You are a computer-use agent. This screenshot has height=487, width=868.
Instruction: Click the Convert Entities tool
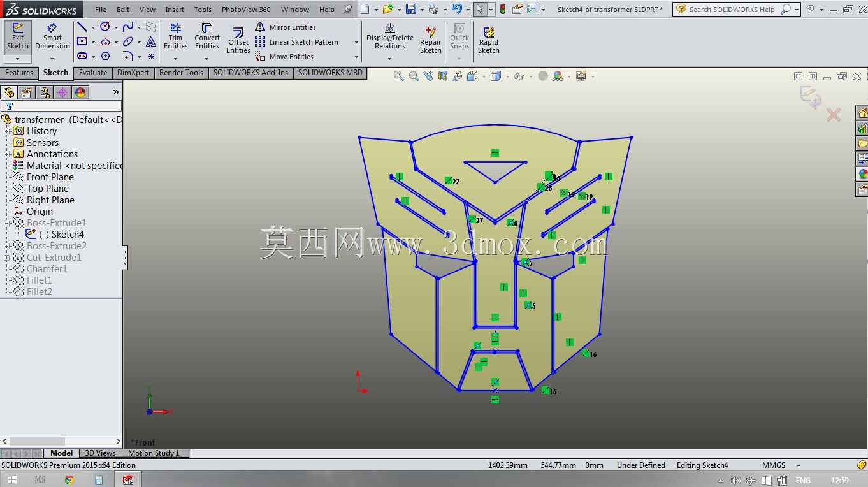click(207, 36)
